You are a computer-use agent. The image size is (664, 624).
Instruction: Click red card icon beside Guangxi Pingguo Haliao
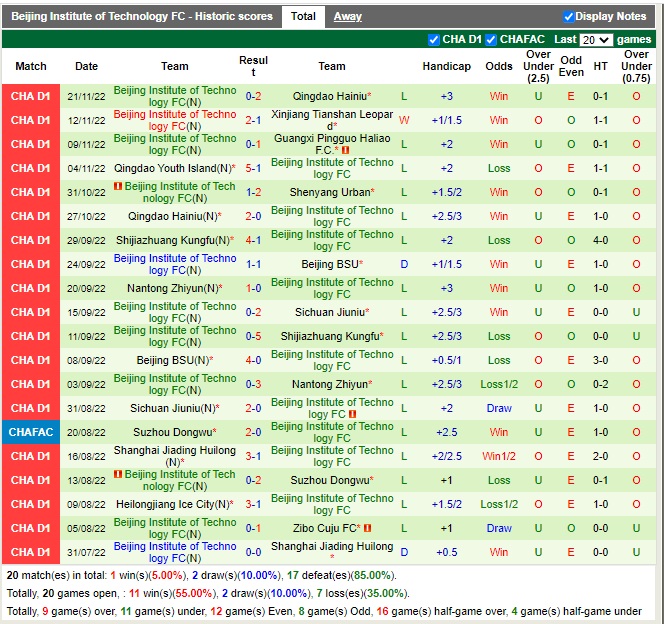click(344, 151)
